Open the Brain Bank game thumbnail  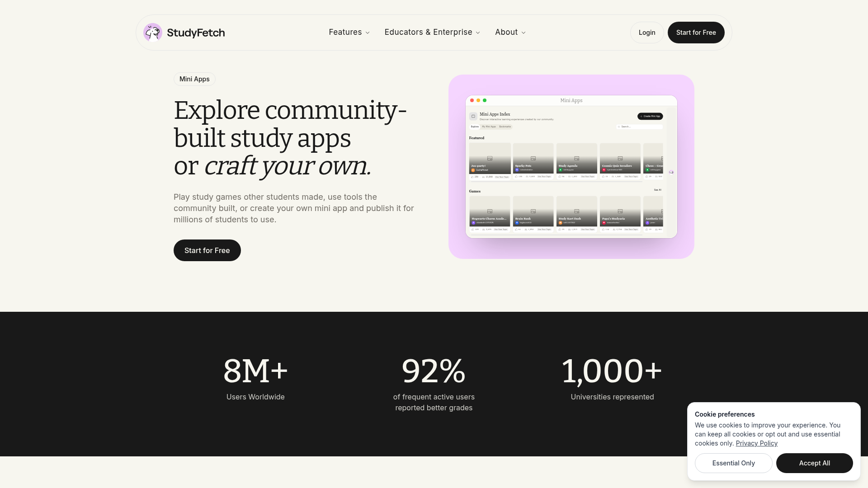pos(533,211)
